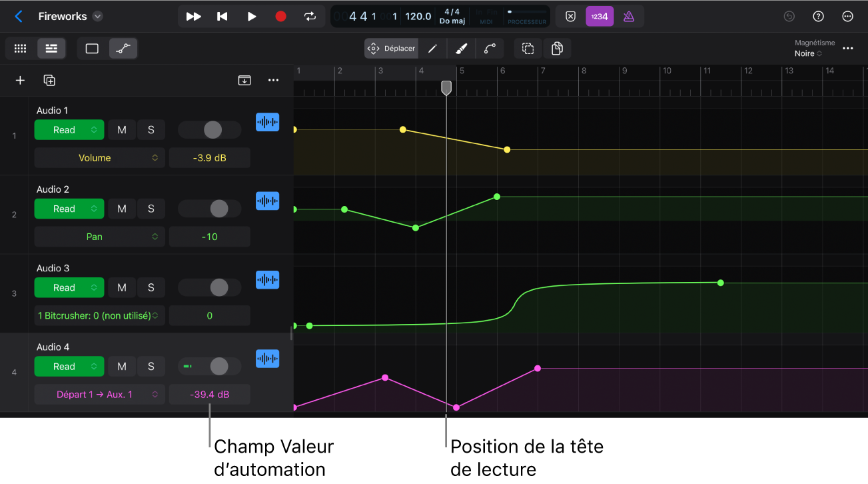
Task: Open the help question mark
Action: click(819, 17)
